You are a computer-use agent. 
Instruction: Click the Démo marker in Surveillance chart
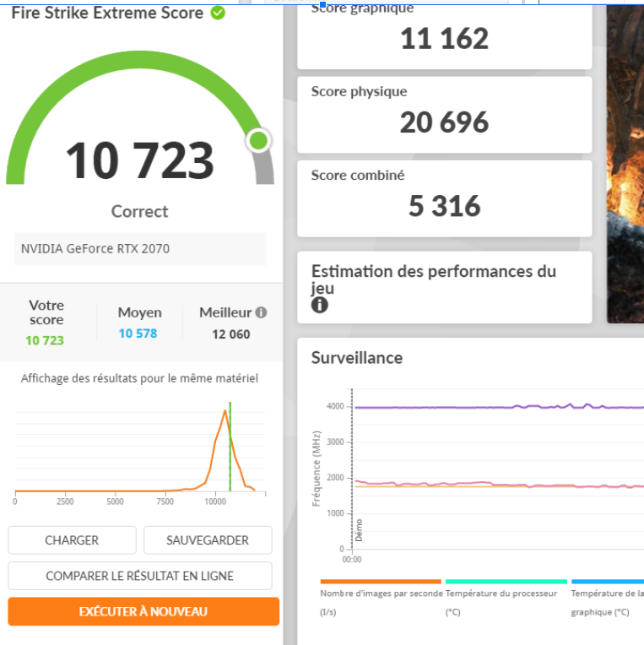click(359, 530)
